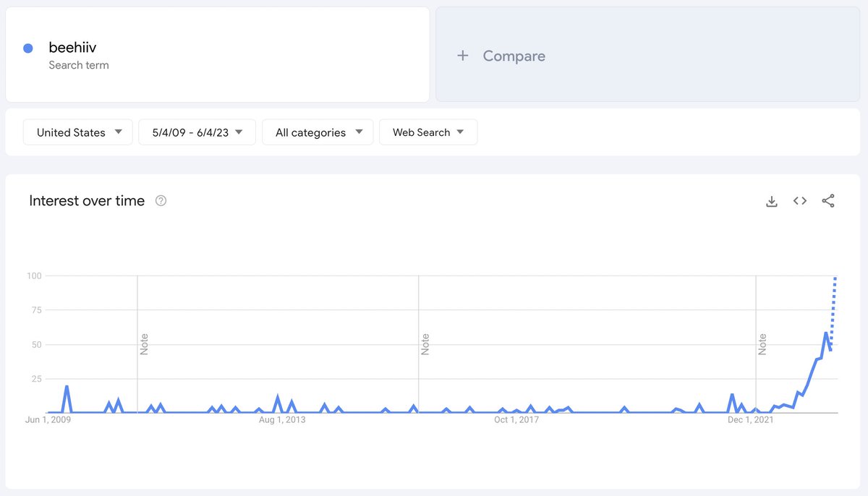868x496 pixels.
Task: Click the Interest over time heading
Action: [x=87, y=201]
